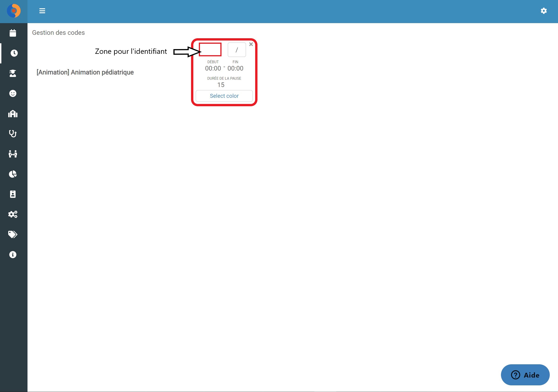558x392 pixels.
Task: Open settings gear in top right
Action: click(x=544, y=11)
